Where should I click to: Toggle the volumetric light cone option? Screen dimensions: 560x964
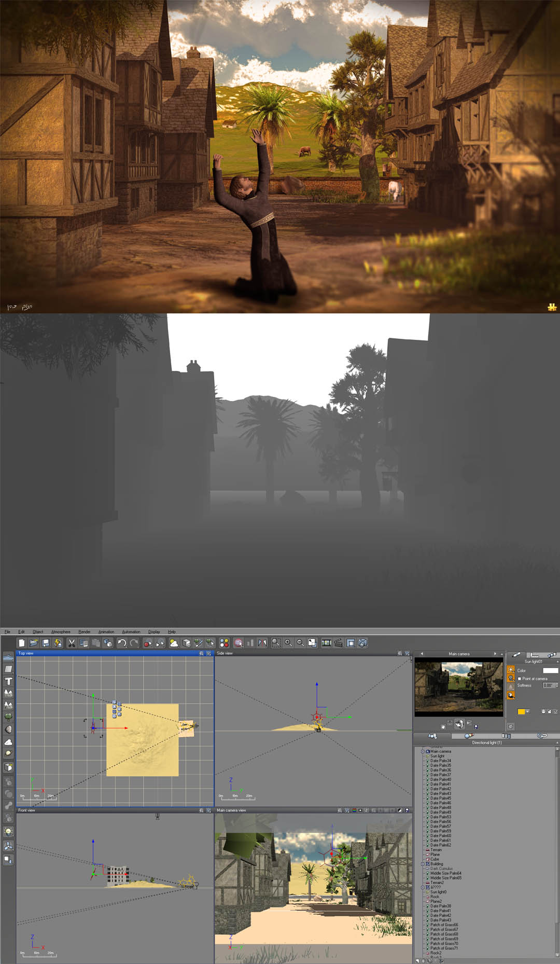pyautogui.click(x=511, y=686)
